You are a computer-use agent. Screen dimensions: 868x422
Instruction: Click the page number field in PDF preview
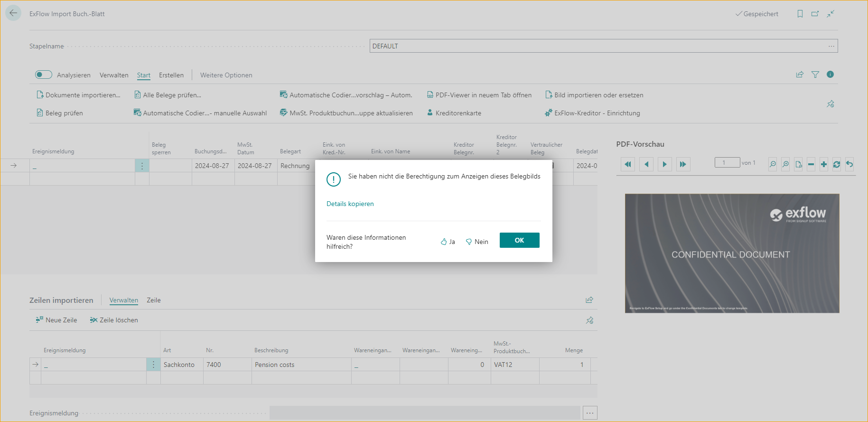pyautogui.click(x=727, y=163)
